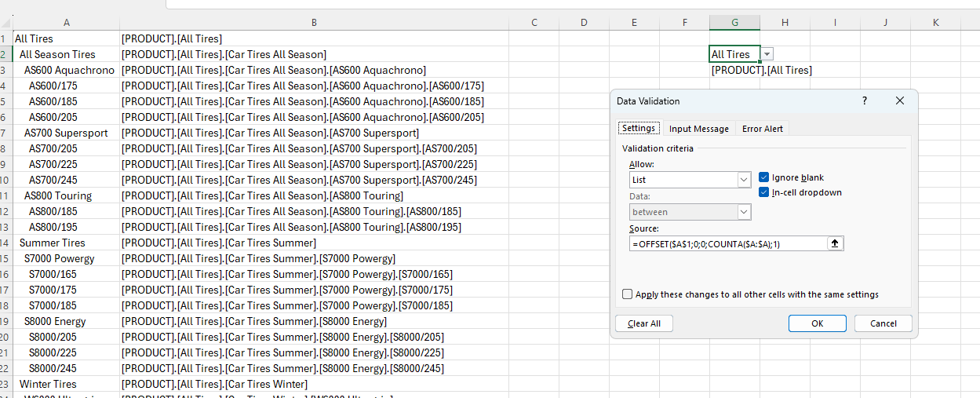
Task: Switch to the Input Message tab
Action: pos(698,129)
